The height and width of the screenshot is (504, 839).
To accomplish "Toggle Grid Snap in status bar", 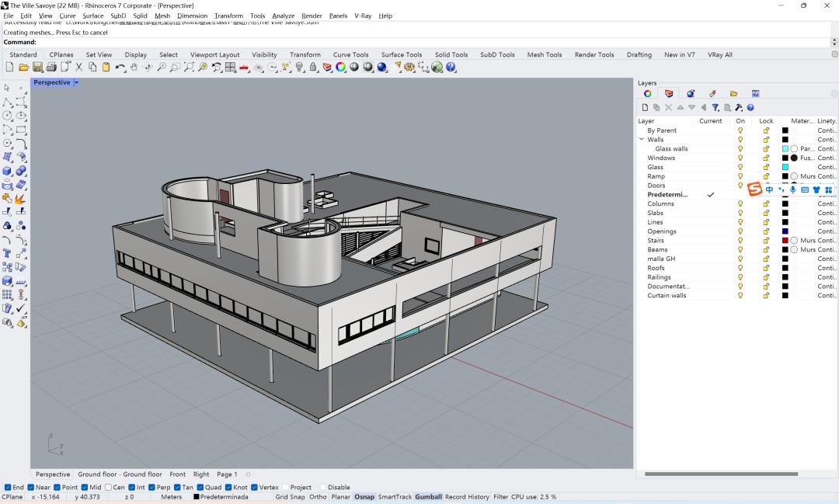I will [290, 497].
